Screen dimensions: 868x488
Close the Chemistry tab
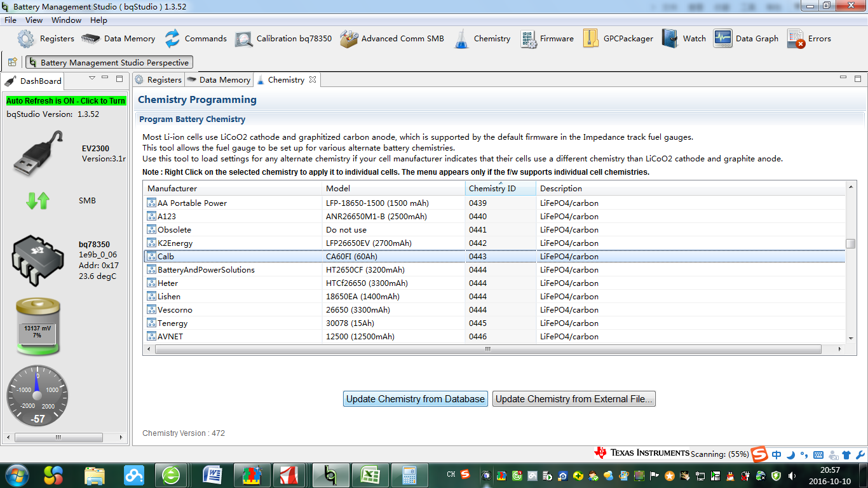[x=312, y=79]
